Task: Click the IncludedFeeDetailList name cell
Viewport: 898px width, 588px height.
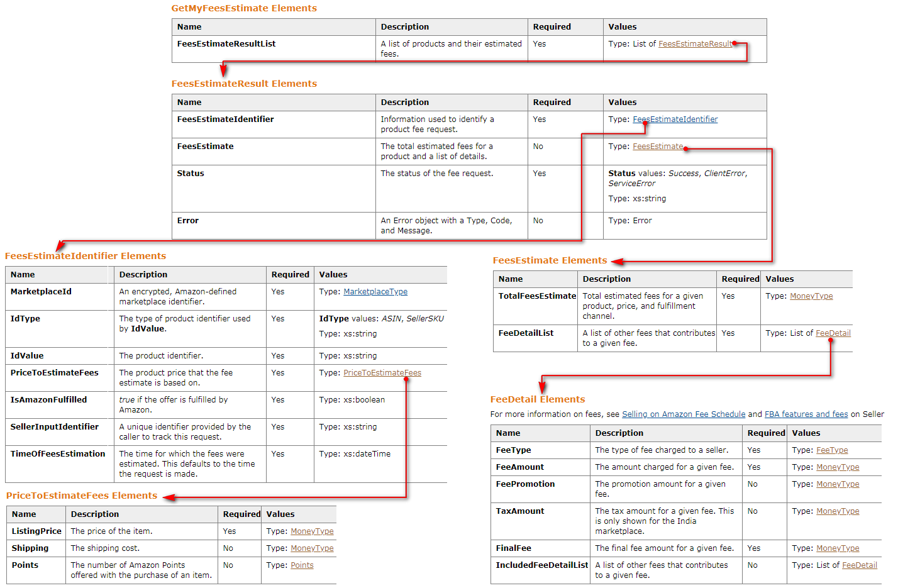Action: (540, 570)
